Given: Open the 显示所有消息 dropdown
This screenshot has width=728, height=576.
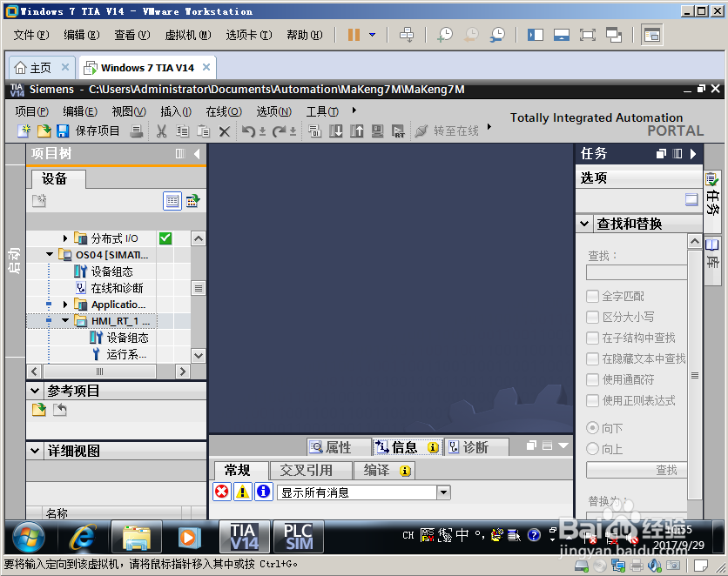Looking at the screenshot, I should (444, 492).
